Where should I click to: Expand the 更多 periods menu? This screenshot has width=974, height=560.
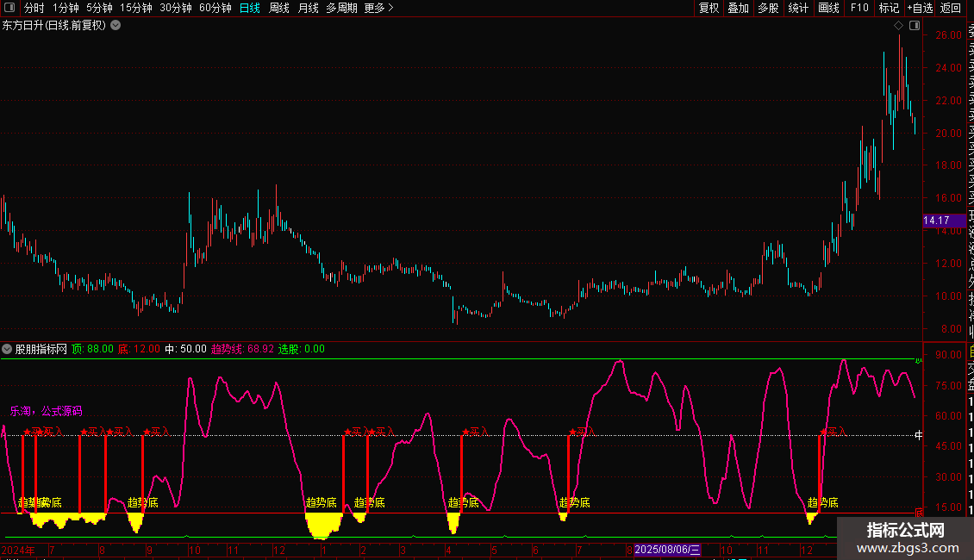(378, 8)
